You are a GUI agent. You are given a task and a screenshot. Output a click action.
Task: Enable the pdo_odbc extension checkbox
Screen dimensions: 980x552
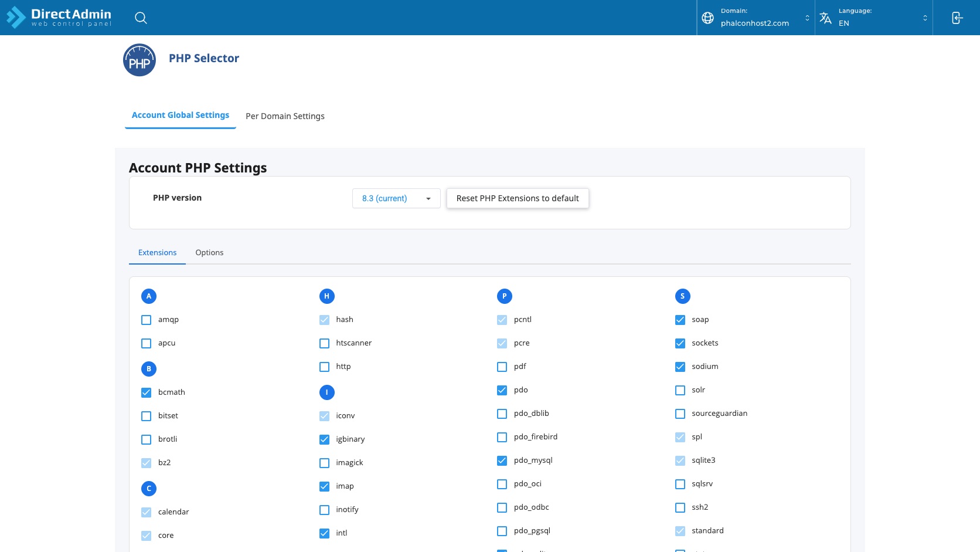[x=502, y=508]
